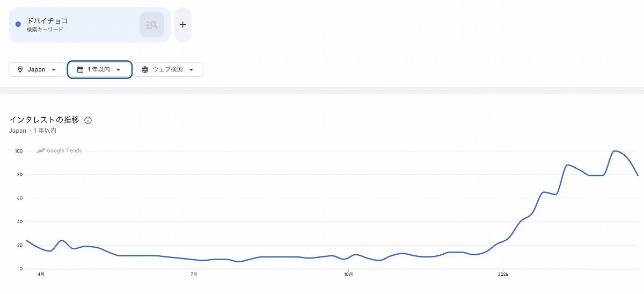Select the 2026 label on the time axis
644x294 pixels.
point(503,274)
